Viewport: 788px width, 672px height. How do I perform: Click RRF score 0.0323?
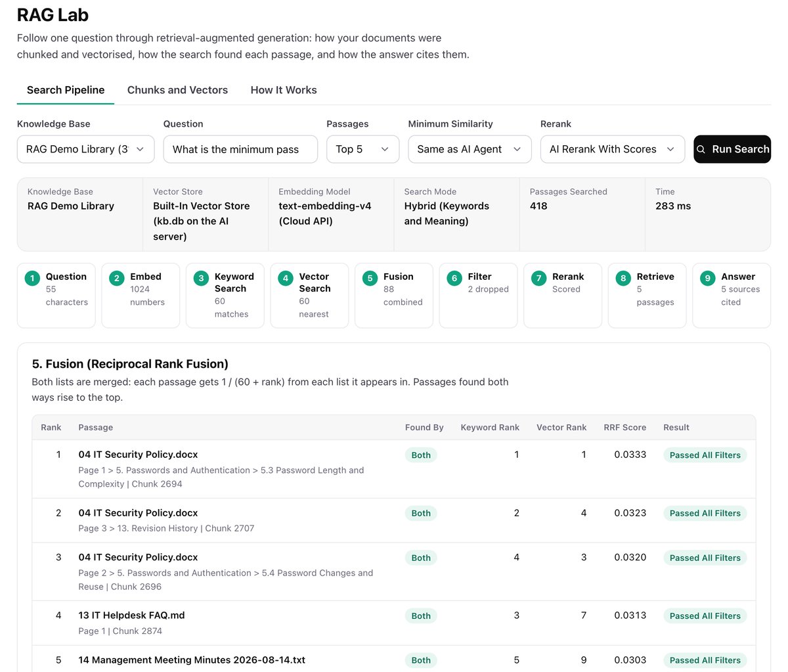click(630, 513)
